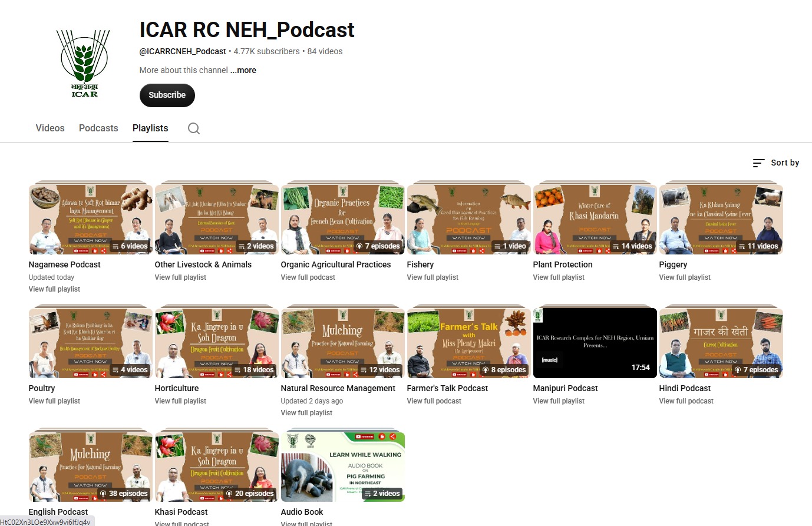Subscribe to ICAR RC NEH_Podcast channel
The image size is (812, 526).
point(167,95)
